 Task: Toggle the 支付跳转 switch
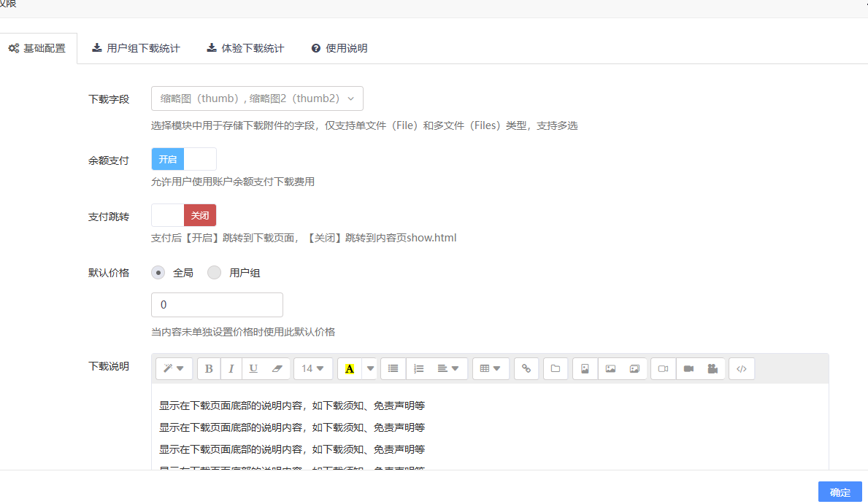tap(184, 215)
